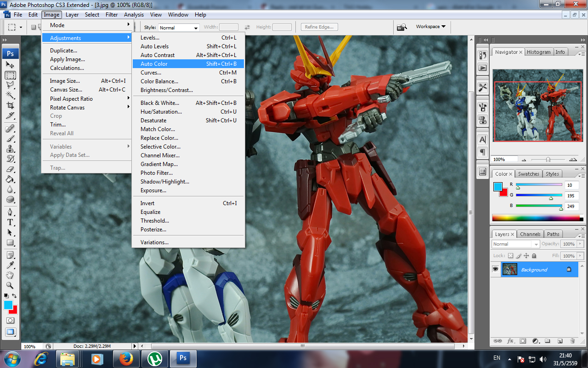588x368 pixels.
Task: Select the Crop tool in the toolbox
Action: tap(10, 105)
